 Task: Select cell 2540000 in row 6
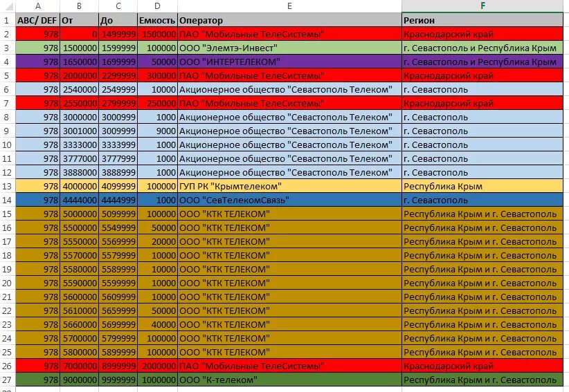coord(79,89)
